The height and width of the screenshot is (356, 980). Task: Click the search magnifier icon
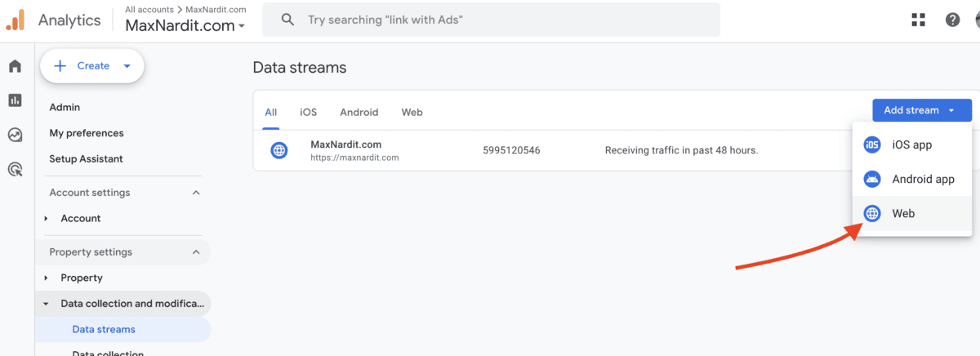[287, 20]
